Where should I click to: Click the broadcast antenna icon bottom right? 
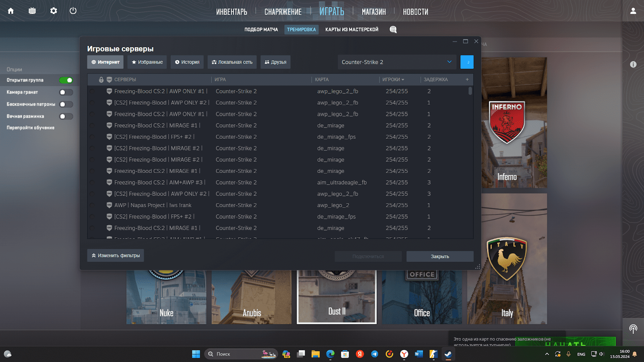[633, 329]
